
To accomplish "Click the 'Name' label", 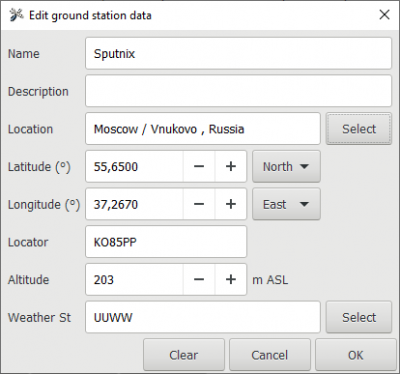I will [24, 54].
